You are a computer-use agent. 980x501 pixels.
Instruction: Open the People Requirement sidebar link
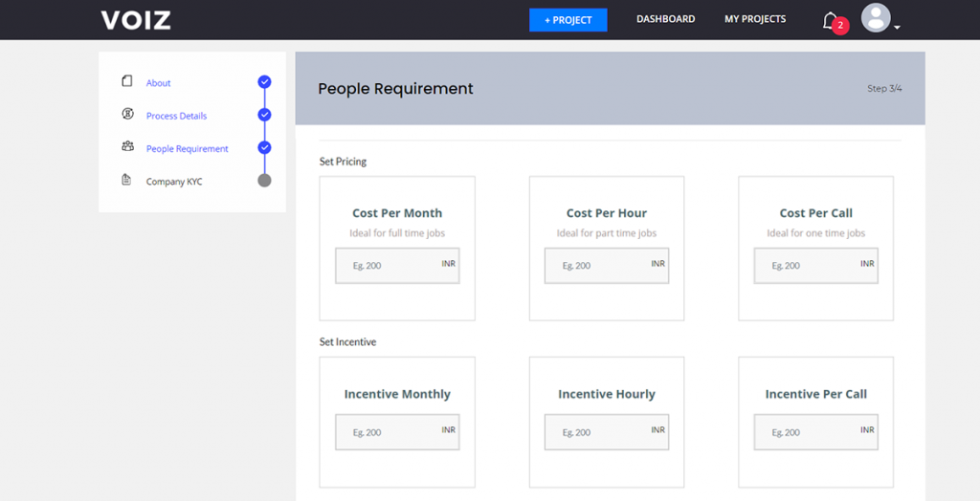(187, 149)
